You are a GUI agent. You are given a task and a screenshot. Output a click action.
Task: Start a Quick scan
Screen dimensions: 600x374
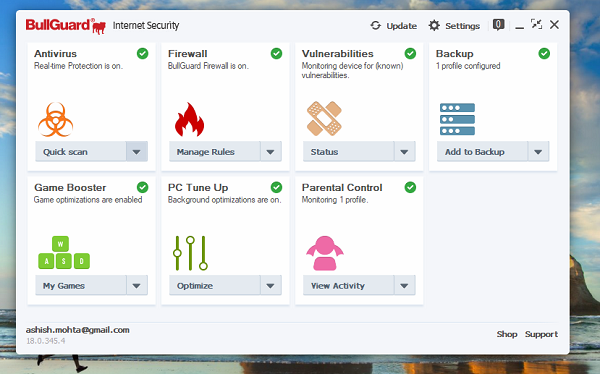click(x=81, y=152)
